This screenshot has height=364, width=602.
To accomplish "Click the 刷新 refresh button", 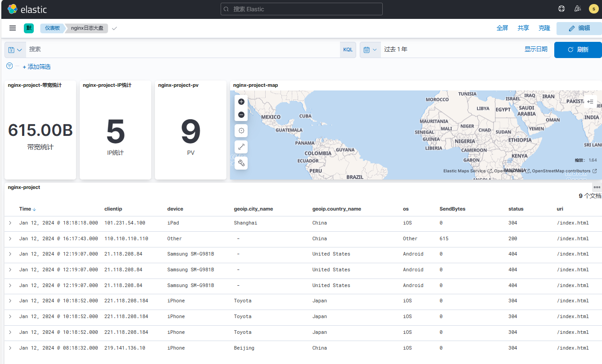I will pyautogui.click(x=578, y=49).
